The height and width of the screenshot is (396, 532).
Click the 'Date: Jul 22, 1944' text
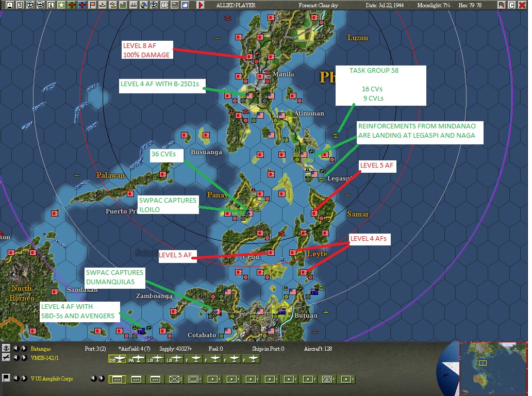pyautogui.click(x=385, y=5)
